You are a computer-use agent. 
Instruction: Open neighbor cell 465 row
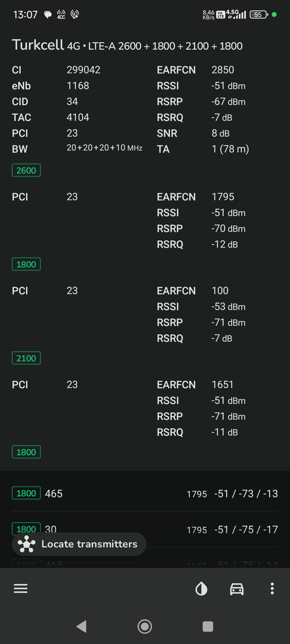tap(145, 493)
